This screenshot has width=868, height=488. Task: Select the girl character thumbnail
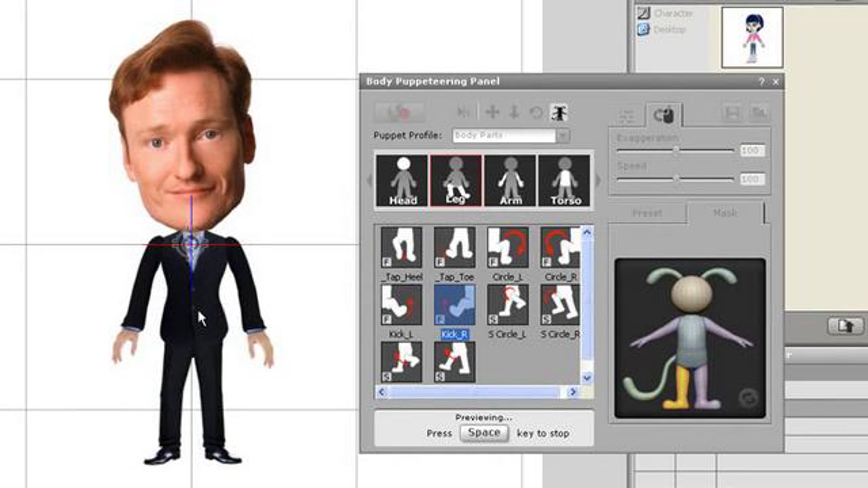[x=753, y=38]
